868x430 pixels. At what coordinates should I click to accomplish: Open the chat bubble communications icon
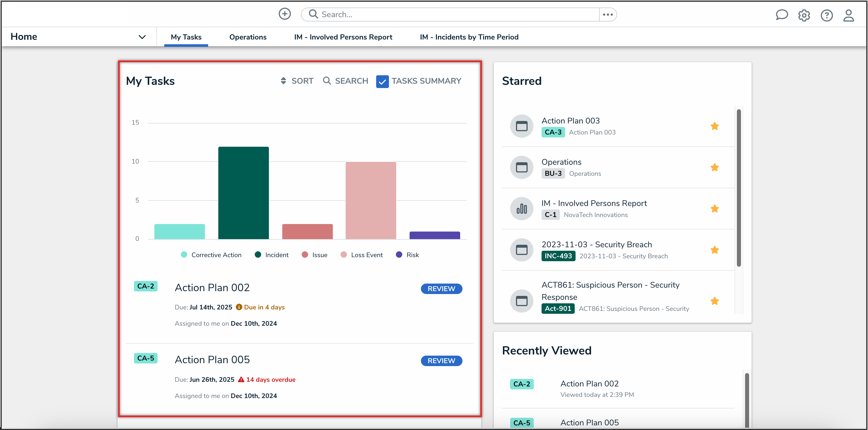pyautogui.click(x=781, y=15)
